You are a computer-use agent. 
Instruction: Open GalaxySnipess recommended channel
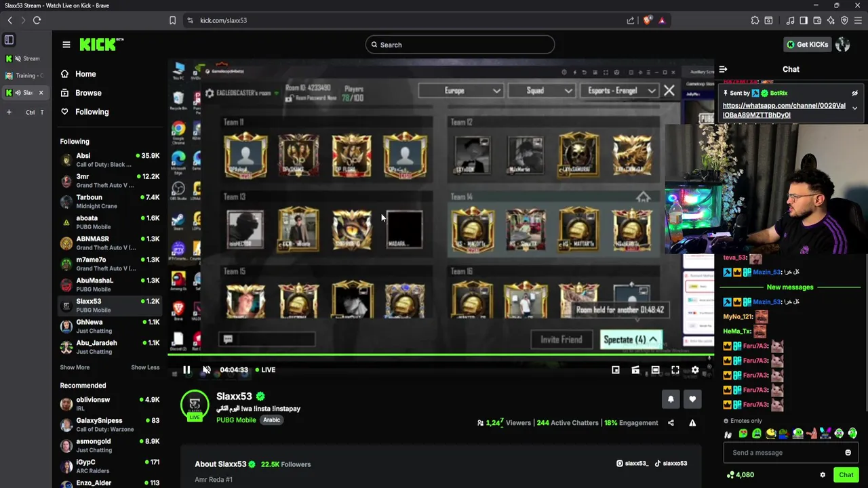click(x=109, y=425)
